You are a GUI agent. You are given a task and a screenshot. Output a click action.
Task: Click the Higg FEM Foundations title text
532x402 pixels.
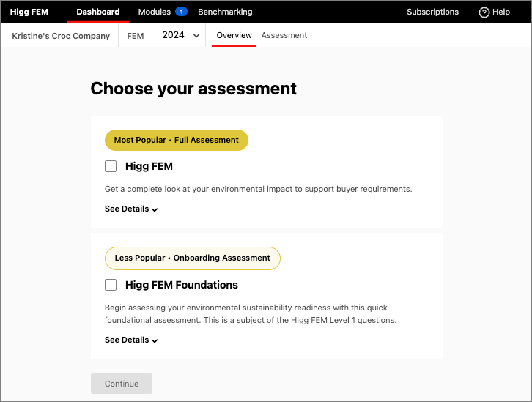point(181,285)
